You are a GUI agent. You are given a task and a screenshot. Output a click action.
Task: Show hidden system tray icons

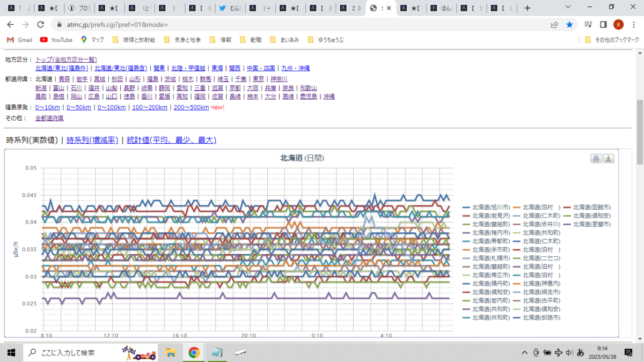pos(524,352)
